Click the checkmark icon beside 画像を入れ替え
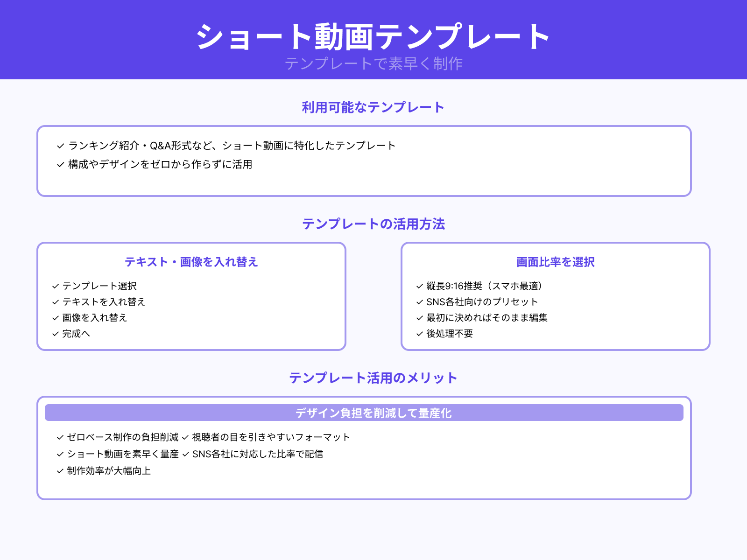 [x=56, y=318]
